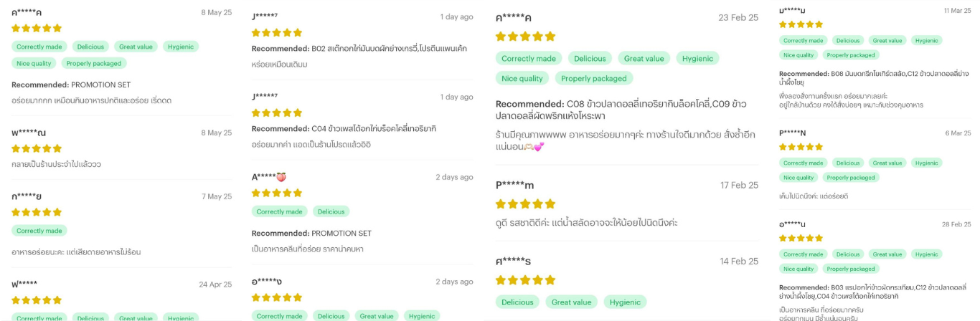Screen dimensions: 980x321
Task: Click the 'Recommended: C04' menu item text
Action: (344, 129)
